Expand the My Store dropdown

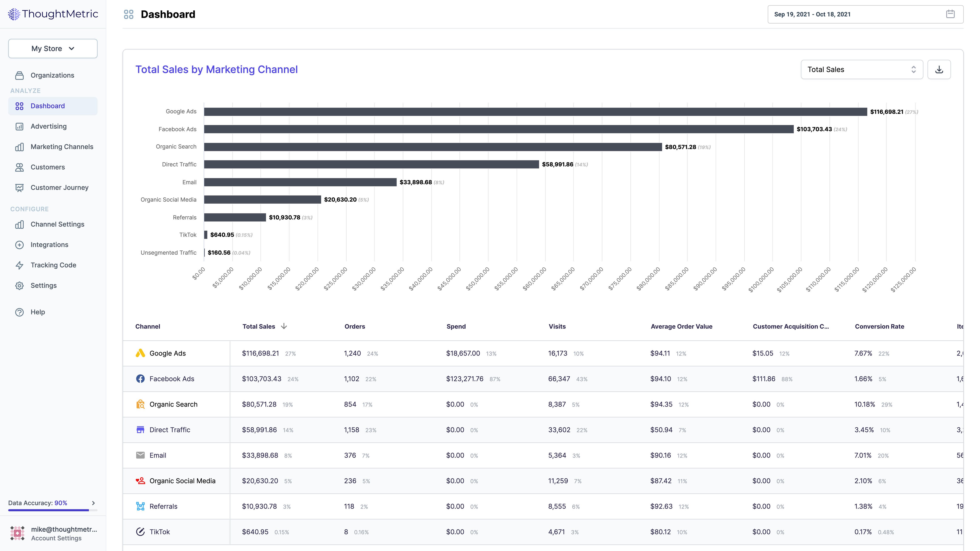click(x=53, y=48)
